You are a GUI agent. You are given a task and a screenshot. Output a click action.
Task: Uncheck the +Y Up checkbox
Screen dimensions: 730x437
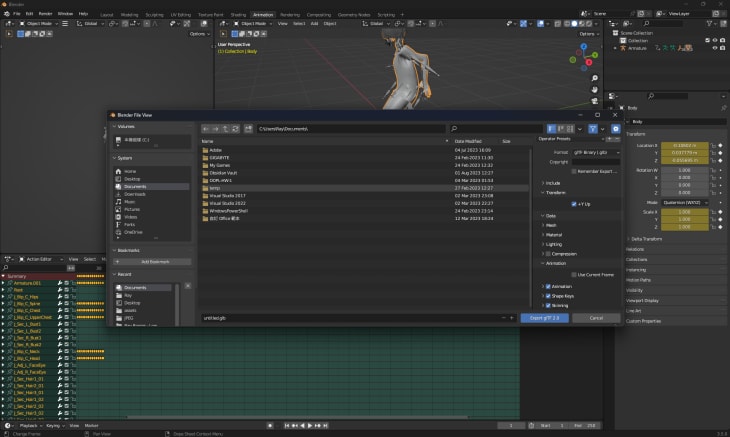(x=574, y=204)
